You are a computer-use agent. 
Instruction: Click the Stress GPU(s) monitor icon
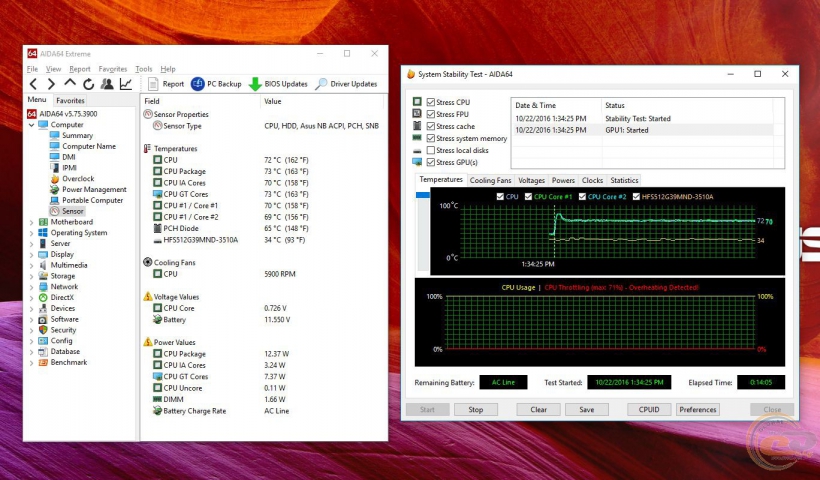point(417,162)
